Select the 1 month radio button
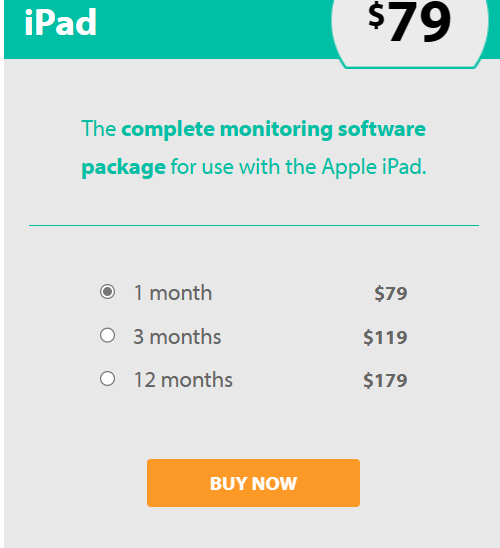Screen dimensions: 500x548 (x=107, y=291)
